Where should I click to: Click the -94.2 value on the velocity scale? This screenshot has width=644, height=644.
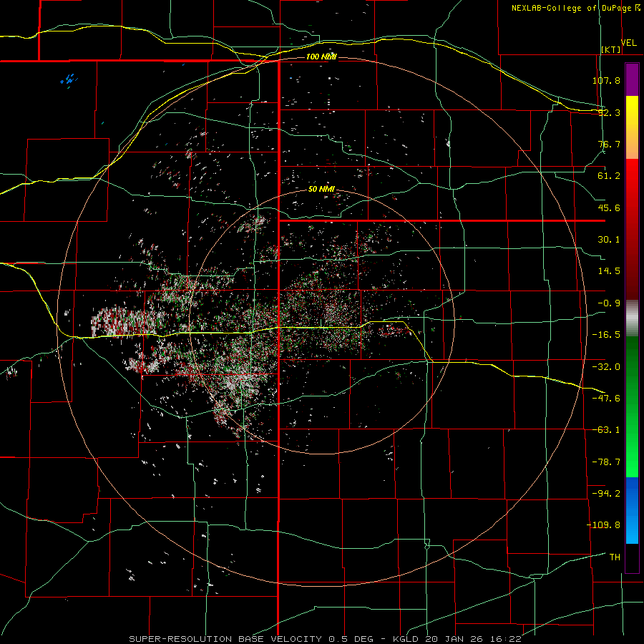tap(606, 494)
